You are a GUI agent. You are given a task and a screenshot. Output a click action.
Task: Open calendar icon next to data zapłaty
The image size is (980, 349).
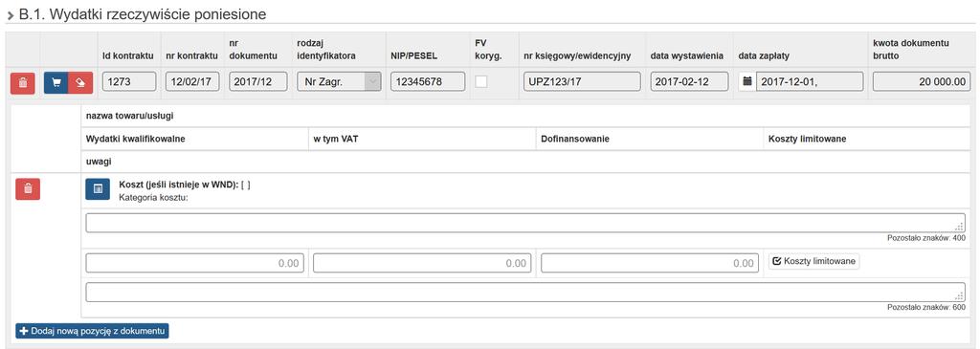[x=746, y=82]
